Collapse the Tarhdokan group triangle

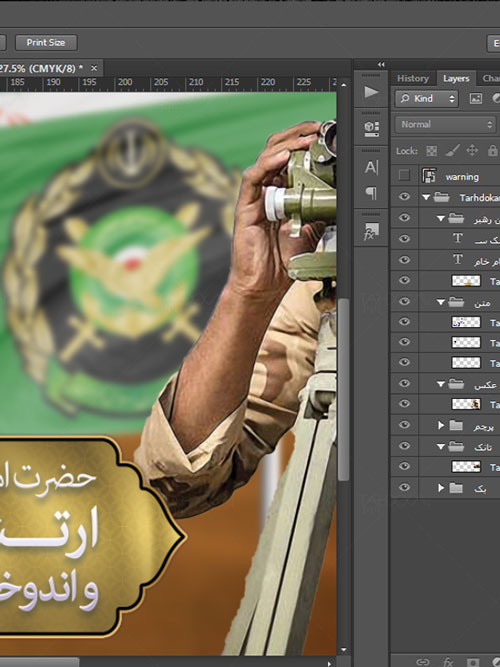pyautogui.click(x=426, y=197)
